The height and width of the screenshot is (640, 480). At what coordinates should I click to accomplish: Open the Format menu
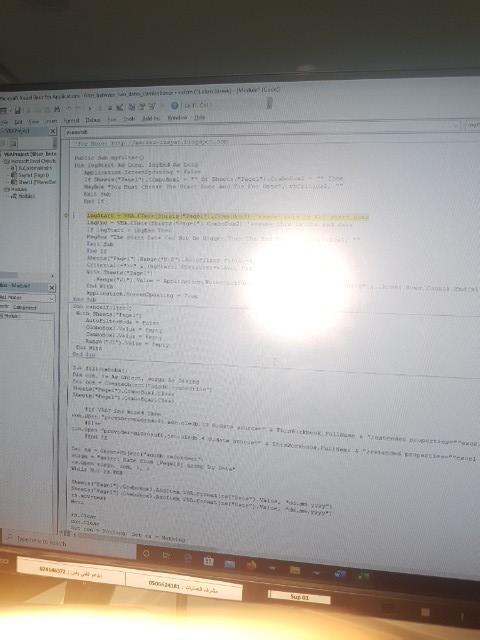[x=71, y=121]
